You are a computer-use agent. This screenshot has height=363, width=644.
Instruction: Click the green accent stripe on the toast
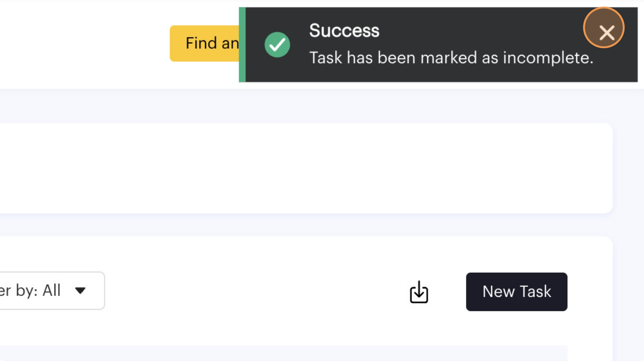tap(242, 45)
